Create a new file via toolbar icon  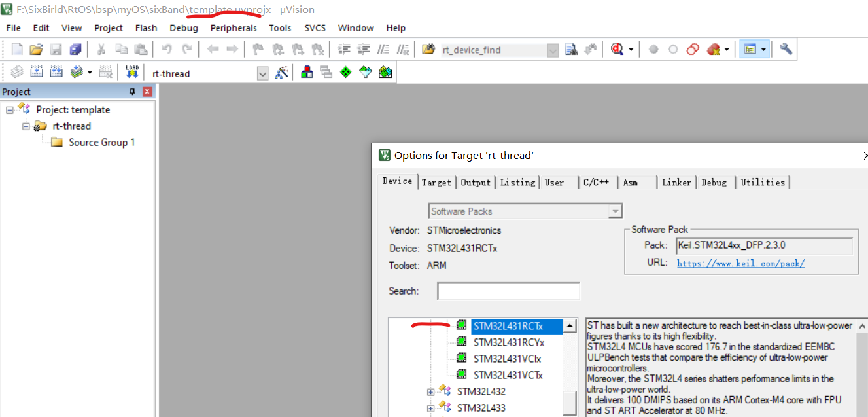(x=17, y=49)
